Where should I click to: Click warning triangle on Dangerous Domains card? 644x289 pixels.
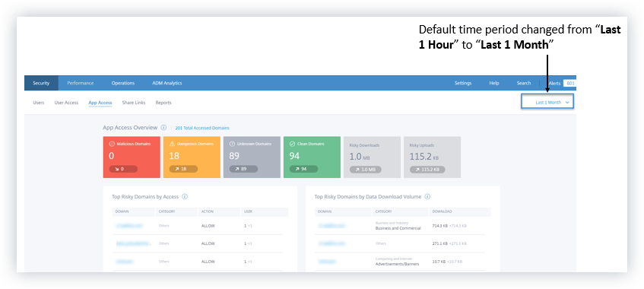172,144
